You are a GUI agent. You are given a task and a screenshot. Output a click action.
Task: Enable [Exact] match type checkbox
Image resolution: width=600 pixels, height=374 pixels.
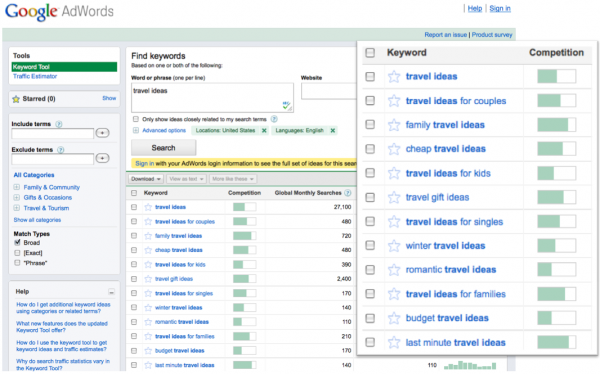(x=17, y=253)
